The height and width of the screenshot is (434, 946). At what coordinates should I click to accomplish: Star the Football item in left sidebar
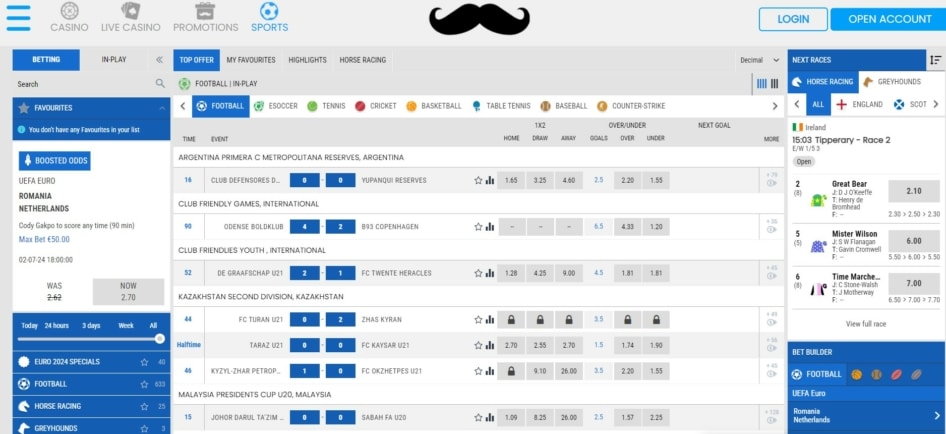pyautogui.click(x=144, y=384)
